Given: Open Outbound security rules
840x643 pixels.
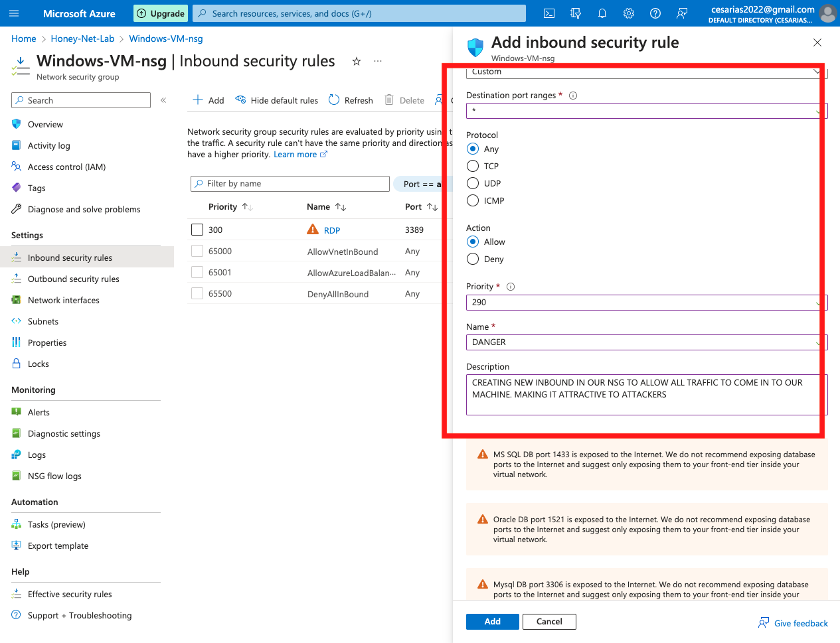Looking at the screenshot, I should click(x=73, y=279).
